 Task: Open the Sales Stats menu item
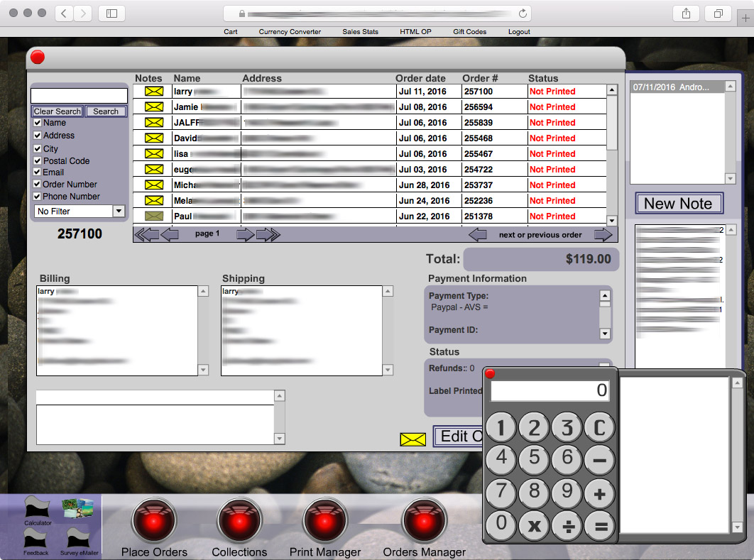[x=360, y=32]
